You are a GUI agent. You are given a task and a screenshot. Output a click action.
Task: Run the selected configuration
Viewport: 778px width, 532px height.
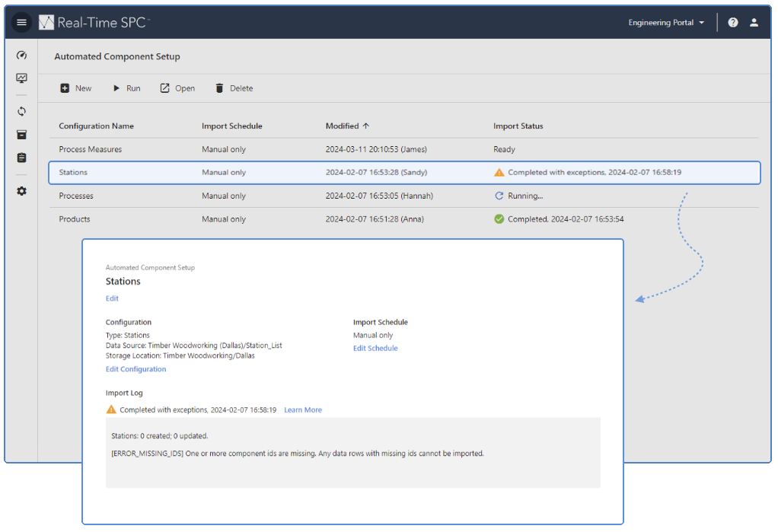[x=126, y=88]
